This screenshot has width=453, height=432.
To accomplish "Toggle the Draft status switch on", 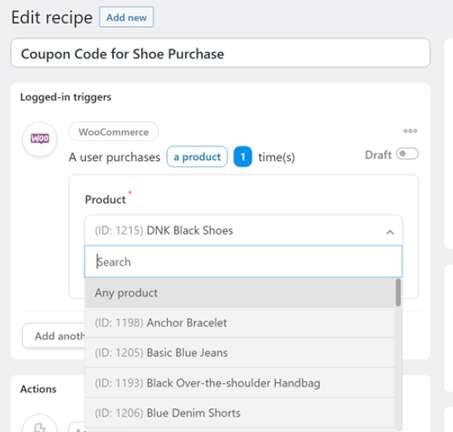I will pos(407,154).
